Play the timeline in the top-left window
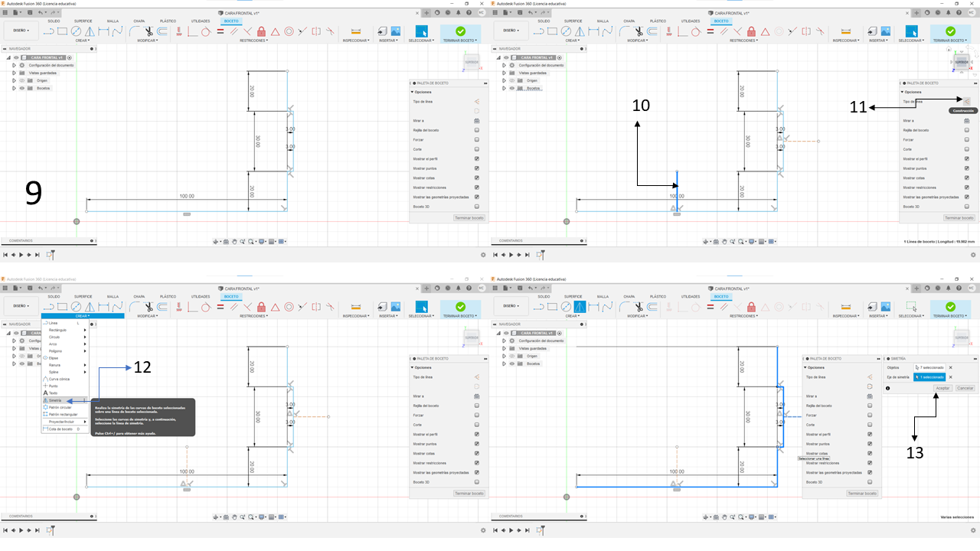This screenshot has width=980, height=551. (21, 254)
